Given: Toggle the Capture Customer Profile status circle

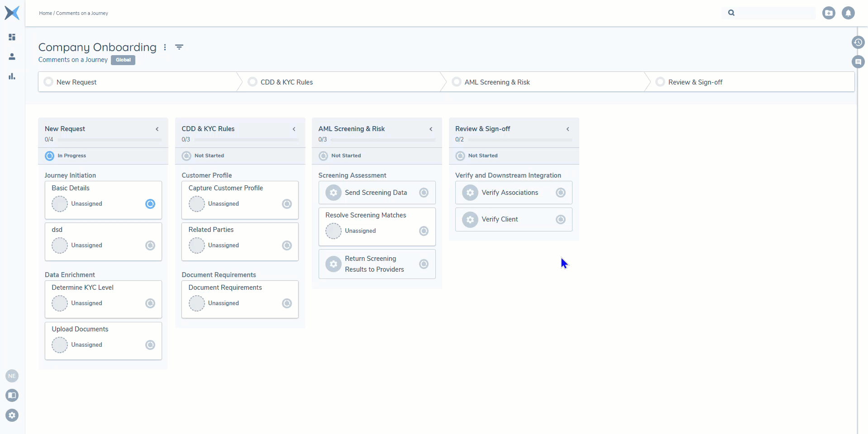Looking at the screenshot, I should coord(287,204).
